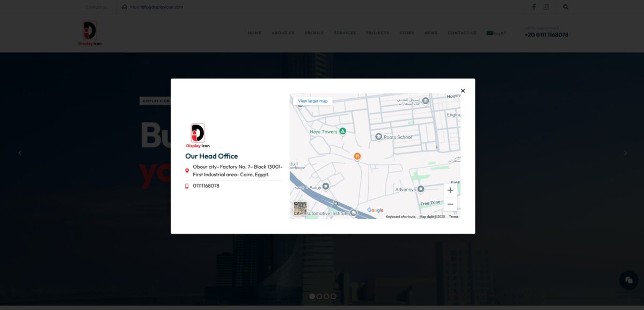Select the orange restaurant map pin
The width and height of the screenshot is (644, 310).
point(357,156)
